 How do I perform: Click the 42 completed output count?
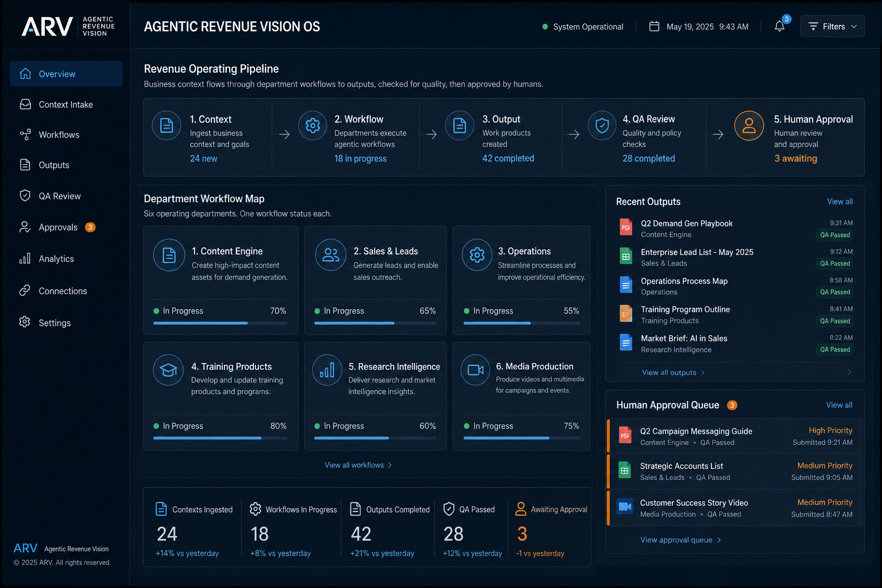508,158
